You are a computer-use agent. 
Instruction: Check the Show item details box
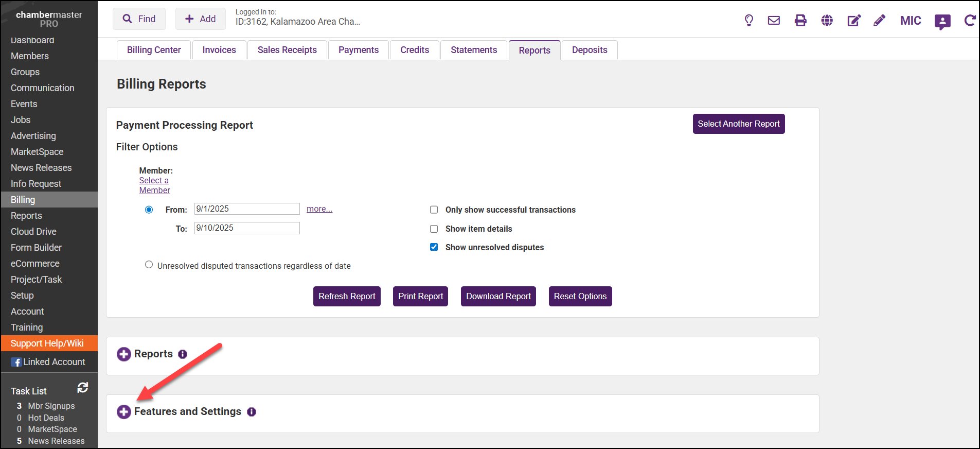coord(434,229)
